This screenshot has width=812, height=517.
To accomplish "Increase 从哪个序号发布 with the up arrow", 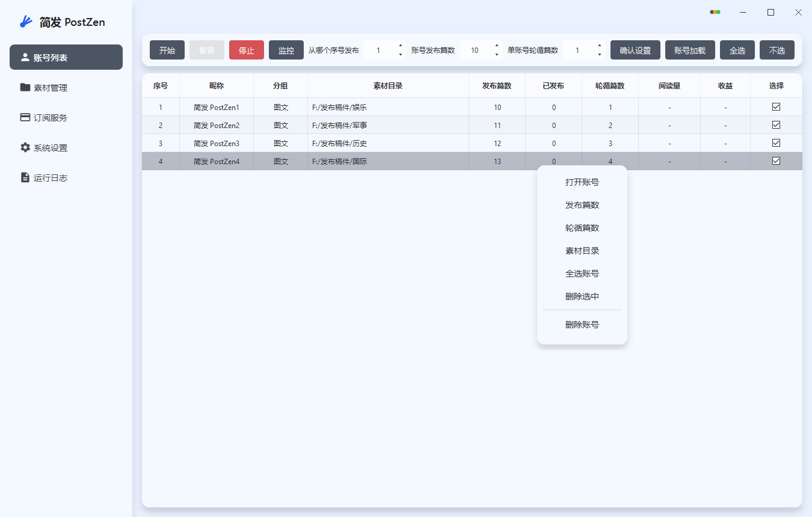I will 400,46.
